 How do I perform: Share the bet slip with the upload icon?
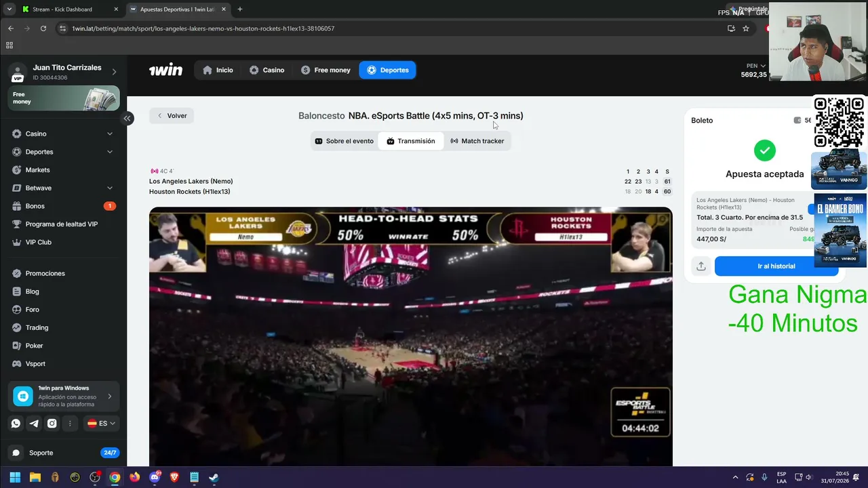tap(701, 266)
